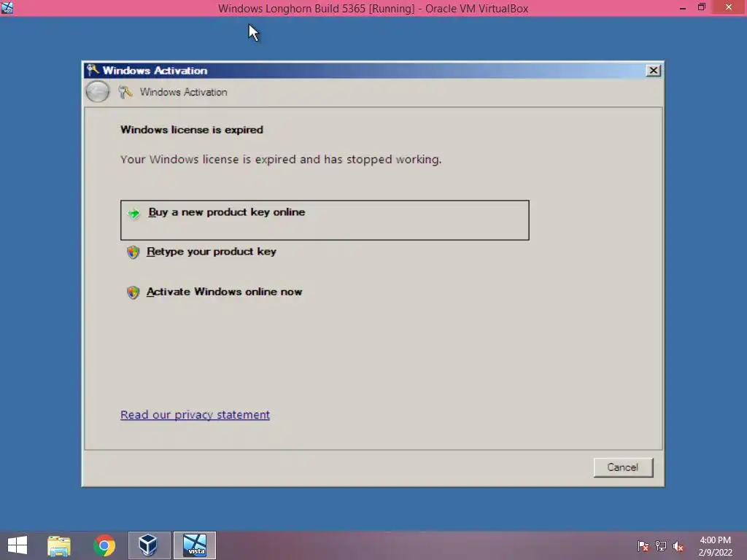Click the back arrow in Windows Activation
The image size is (747, 560).
[98, 92]
